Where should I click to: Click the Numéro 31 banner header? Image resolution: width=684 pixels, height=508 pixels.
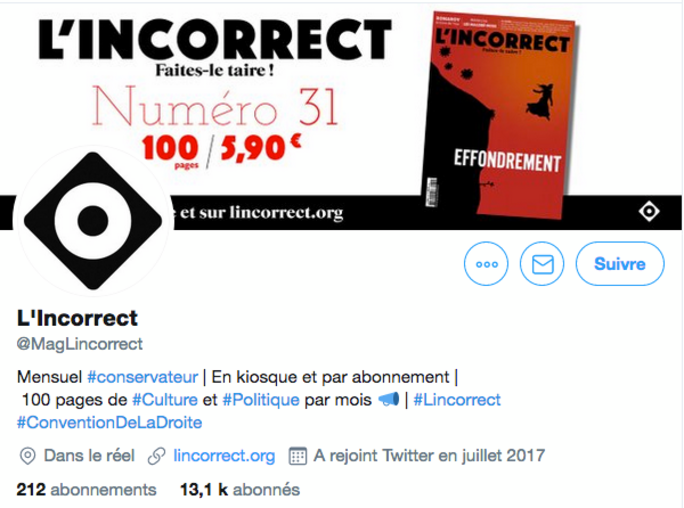[x=215, y=107]
